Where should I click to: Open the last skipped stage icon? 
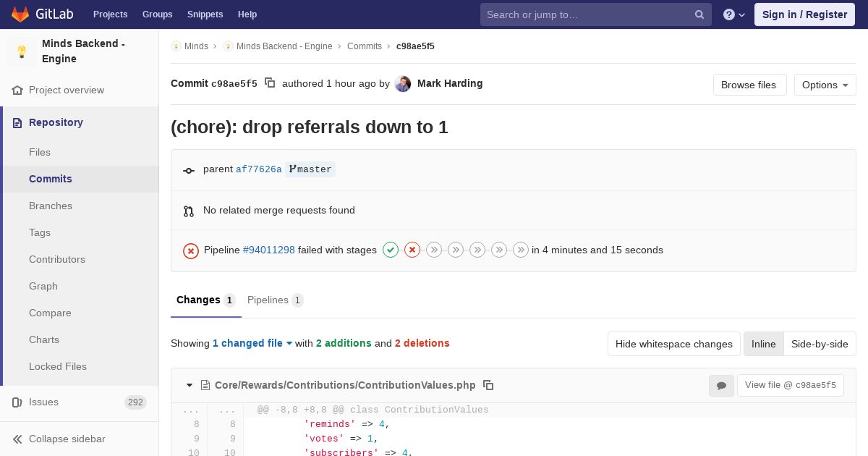tap(521, 250)
